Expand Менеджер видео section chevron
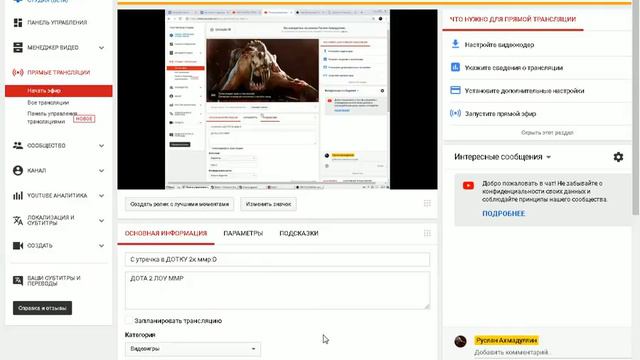The width and height of the screenshot is (640, 360). click(101, 48)
